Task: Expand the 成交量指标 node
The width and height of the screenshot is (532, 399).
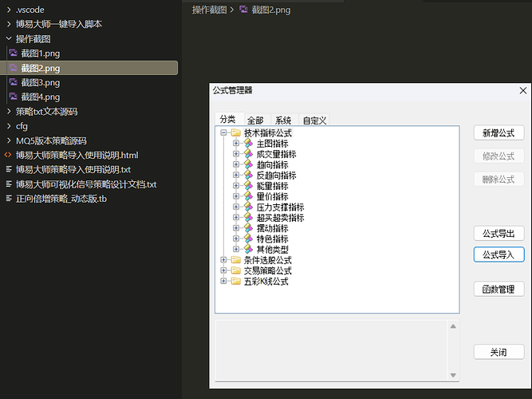Action: [236, 154]
